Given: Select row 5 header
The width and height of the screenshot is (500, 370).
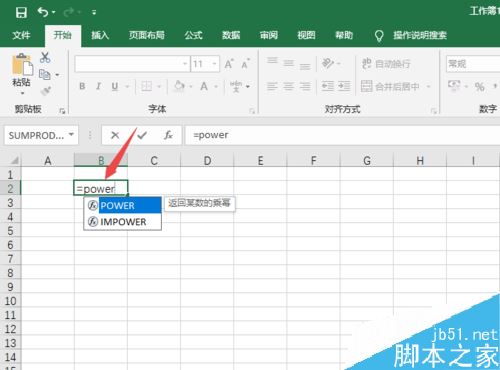Looking at the screenshot, I should (x=10, y=231).
